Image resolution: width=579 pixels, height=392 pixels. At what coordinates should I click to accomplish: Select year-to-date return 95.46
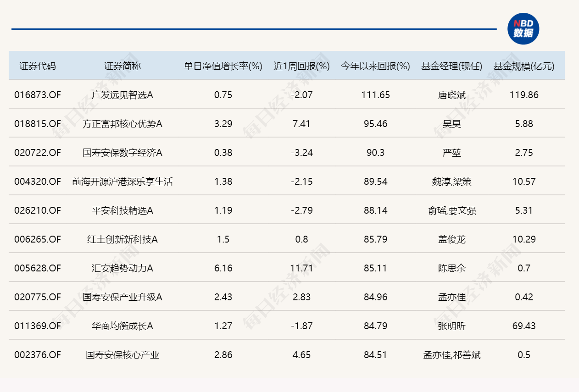click(x=375, y=124)
